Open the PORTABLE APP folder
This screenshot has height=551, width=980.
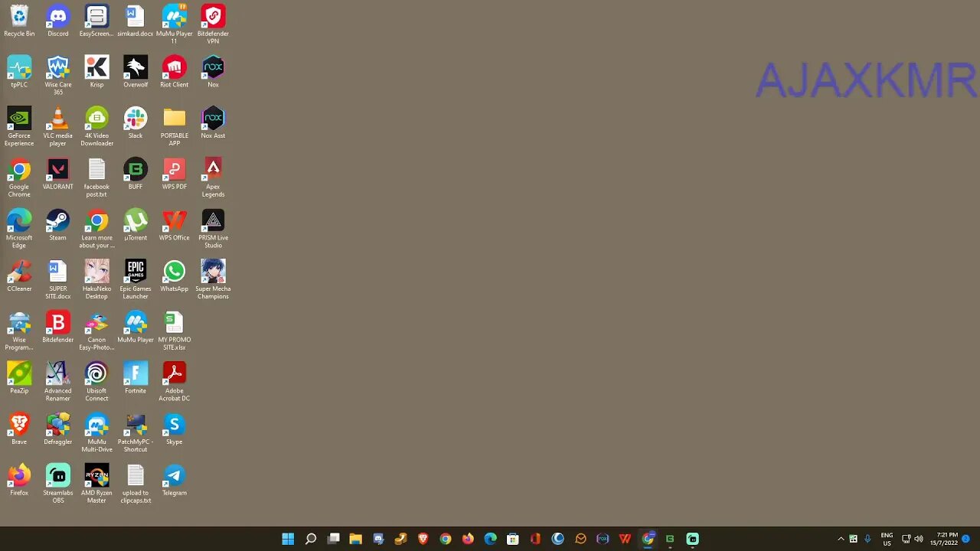174,126
